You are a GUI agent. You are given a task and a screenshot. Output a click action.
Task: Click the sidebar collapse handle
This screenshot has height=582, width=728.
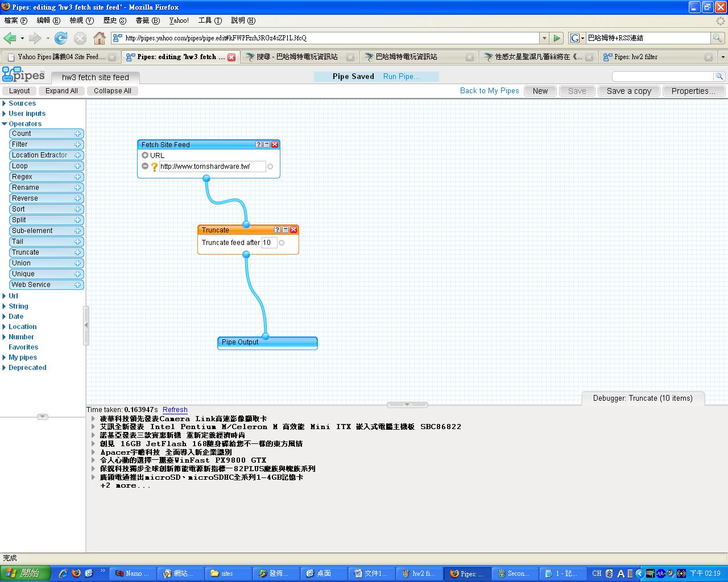point(86,326)
